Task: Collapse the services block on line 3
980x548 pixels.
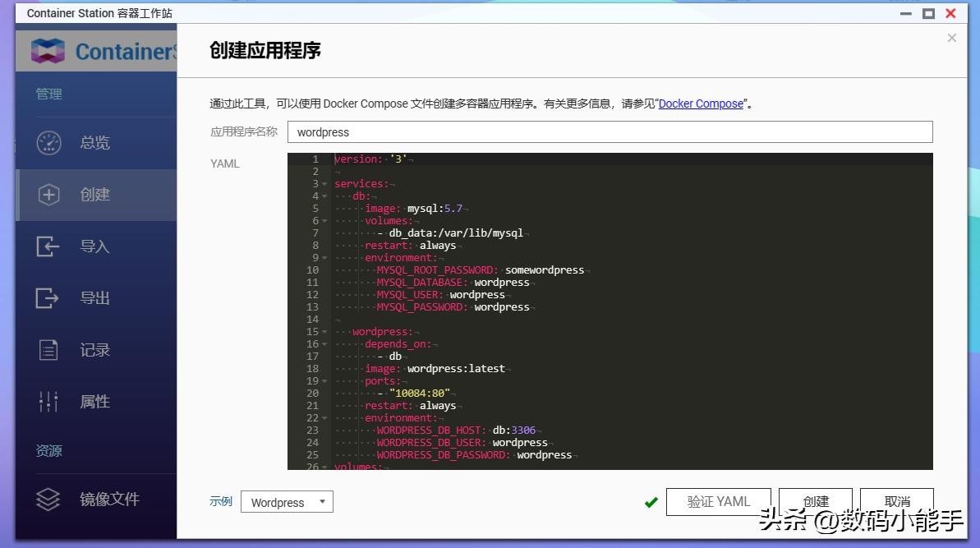Action: pyautogui.click(x=324, y=184)
